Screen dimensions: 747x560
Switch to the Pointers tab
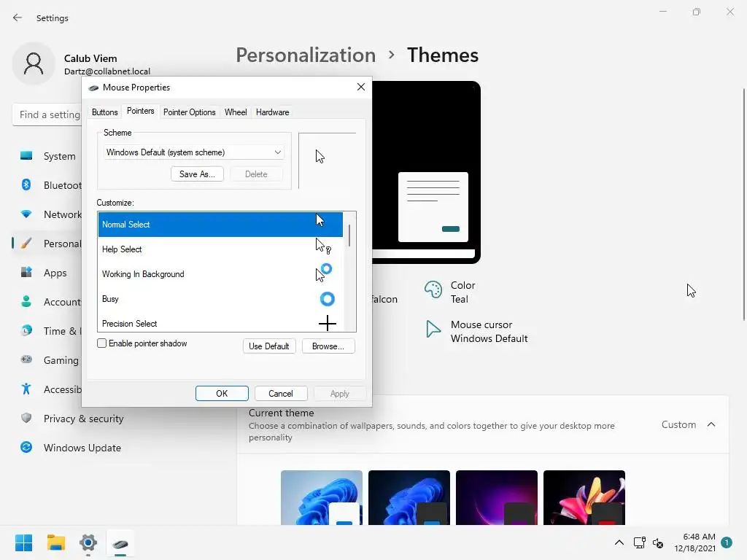(x=141, y=111)
